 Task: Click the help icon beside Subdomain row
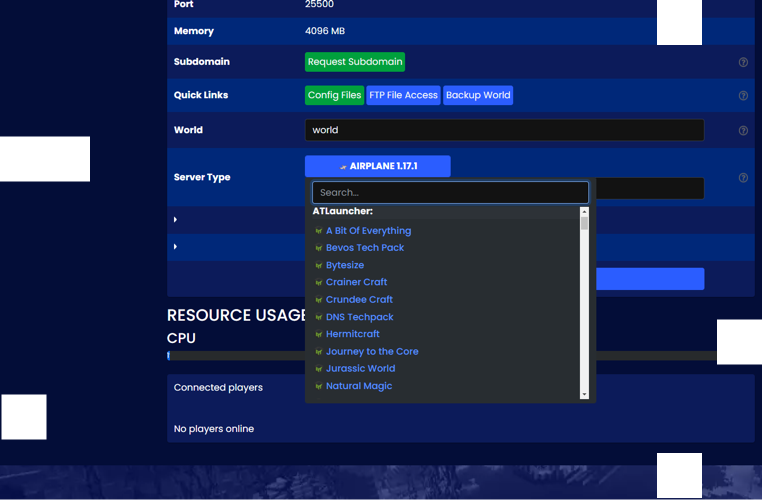tap(743, 62)
